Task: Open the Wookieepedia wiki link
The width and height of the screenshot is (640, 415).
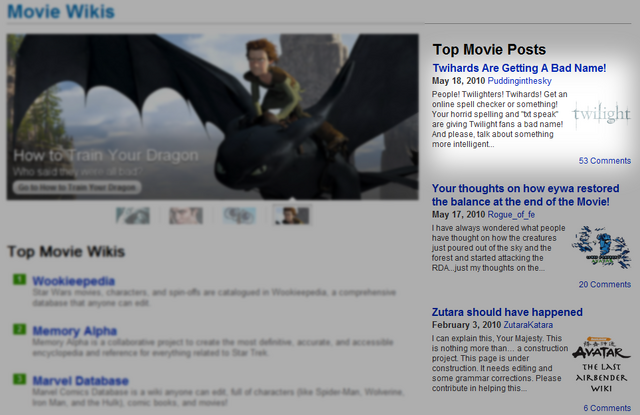Action: coord(73,281)
